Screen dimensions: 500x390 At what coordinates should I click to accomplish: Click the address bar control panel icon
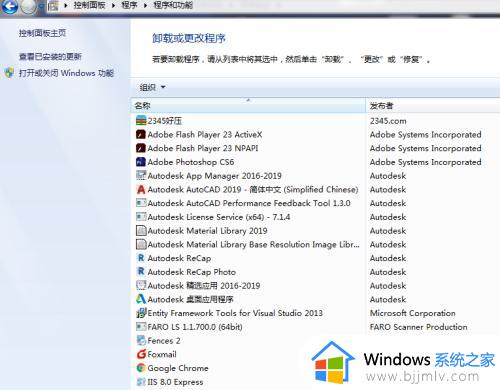click(x=53, y=6)
